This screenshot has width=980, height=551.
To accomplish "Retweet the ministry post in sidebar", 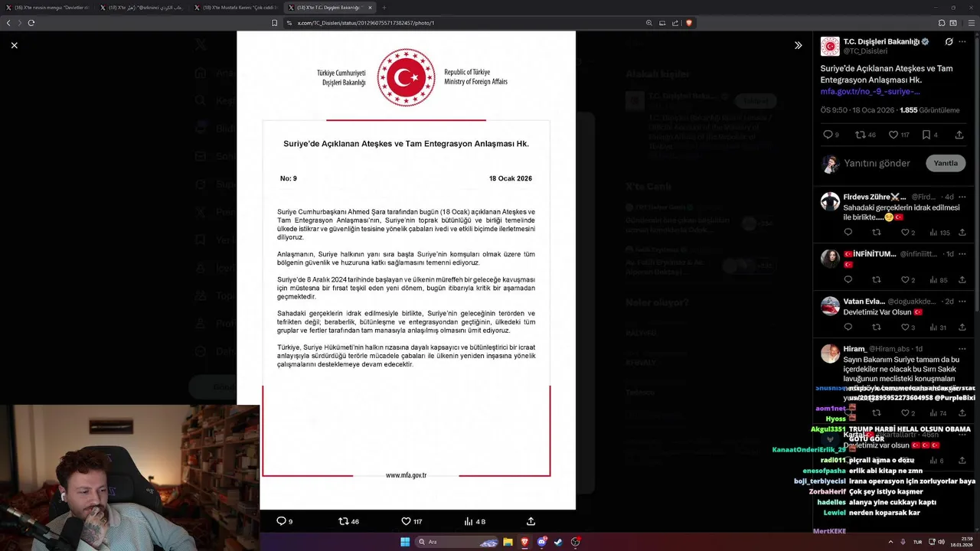I will pyautogui.click(x=860, y=135).
